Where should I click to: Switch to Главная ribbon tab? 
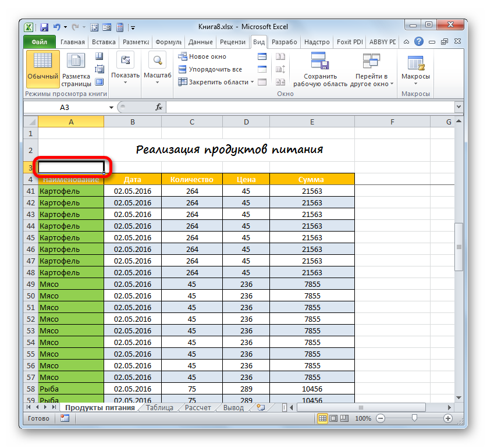click(72, 42)
